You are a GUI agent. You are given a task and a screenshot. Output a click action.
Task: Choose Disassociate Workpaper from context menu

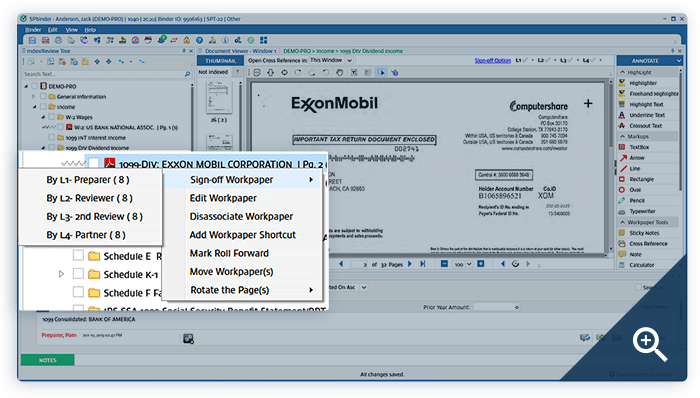[242, 216]
